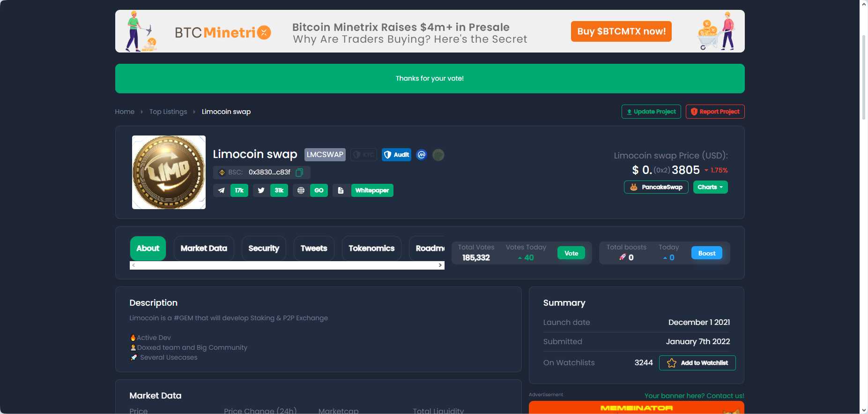
Task: Click the website globe icon
Action: click(x=301, y=190)
